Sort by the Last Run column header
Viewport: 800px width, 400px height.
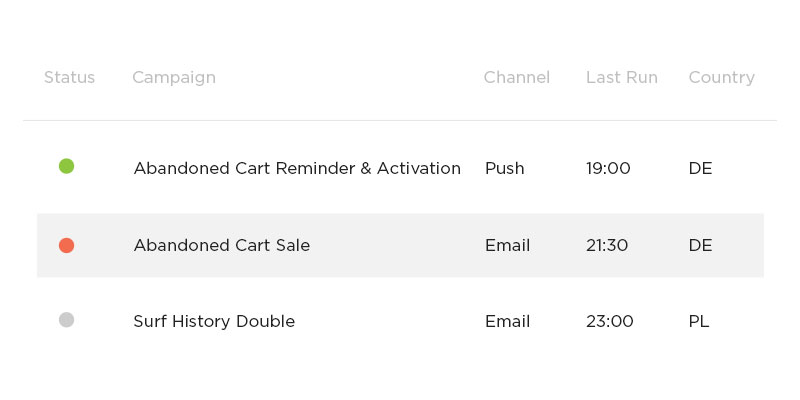coord(621,78)
